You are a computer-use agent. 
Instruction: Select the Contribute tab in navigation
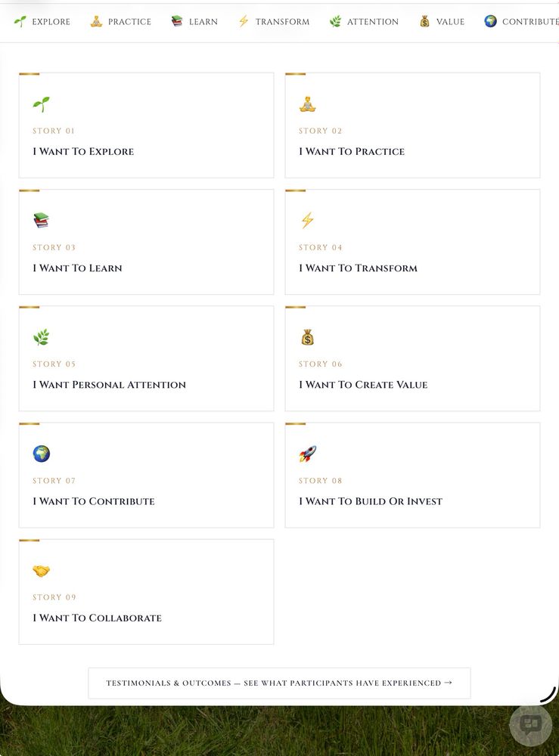pyautogui.click(x=521, y=22)
